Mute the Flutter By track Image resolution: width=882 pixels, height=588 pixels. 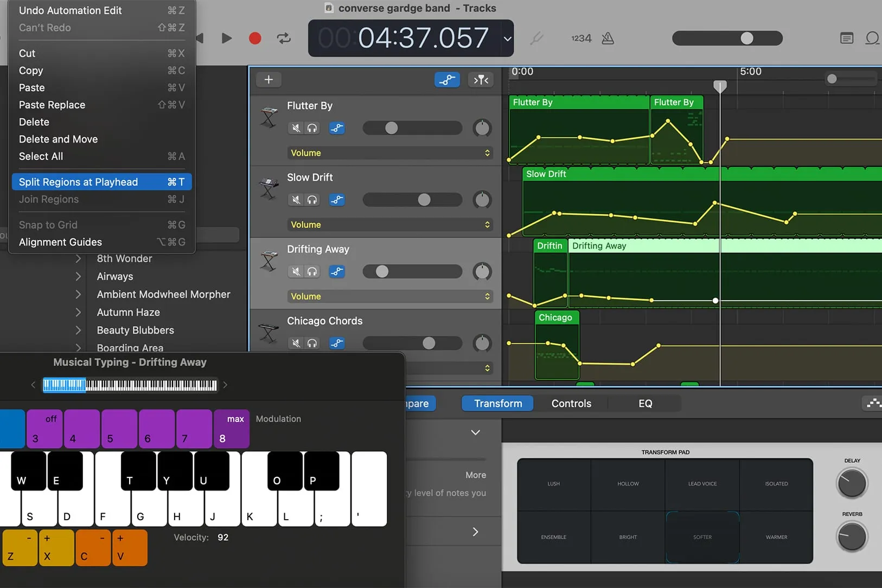pos(296,128)
